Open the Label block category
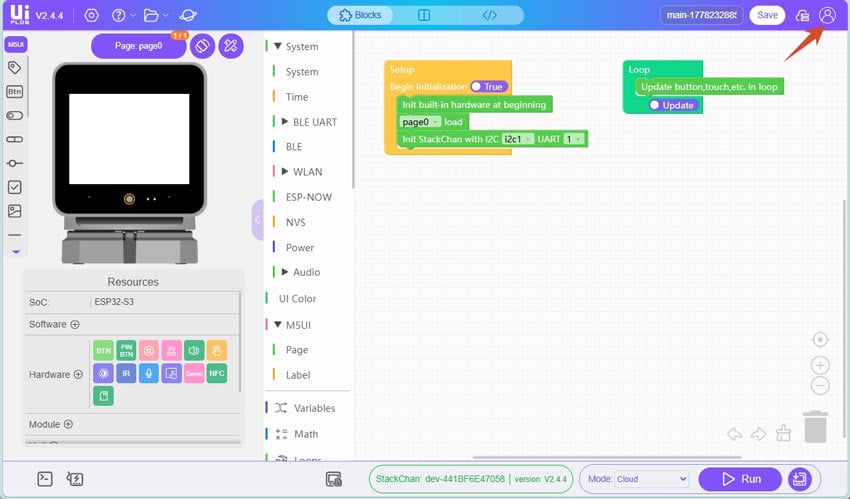Viewport: 850px width, 499px height. pyautogui.click(x=298, y=375)
